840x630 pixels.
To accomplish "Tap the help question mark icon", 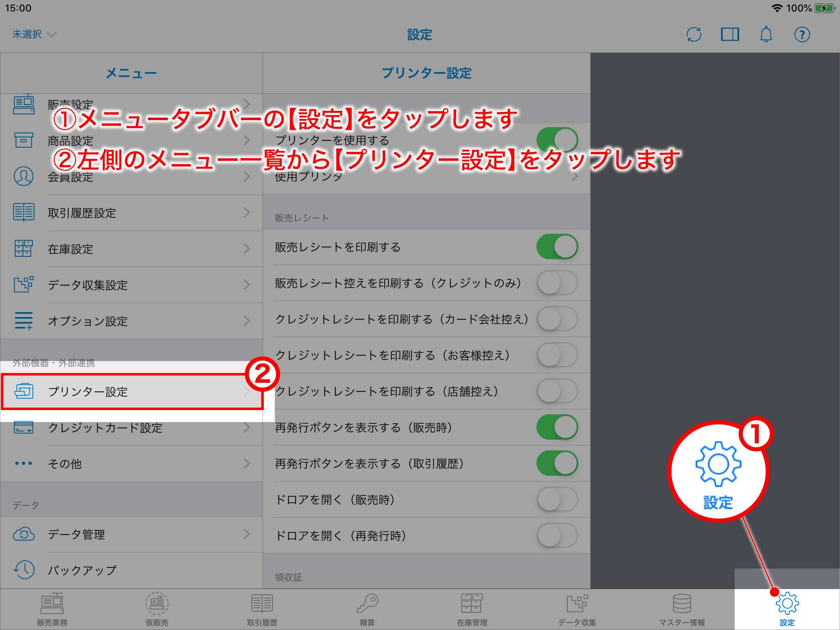I will coord(802,34).
